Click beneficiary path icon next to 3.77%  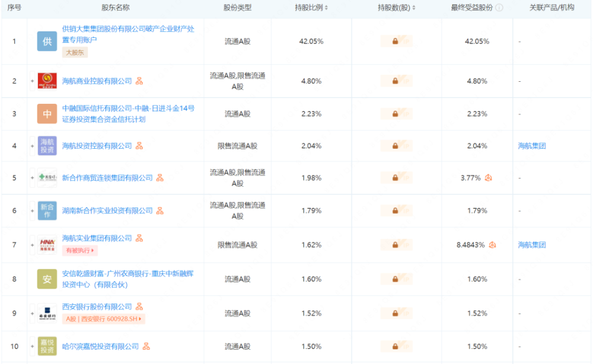click(488, 178)
